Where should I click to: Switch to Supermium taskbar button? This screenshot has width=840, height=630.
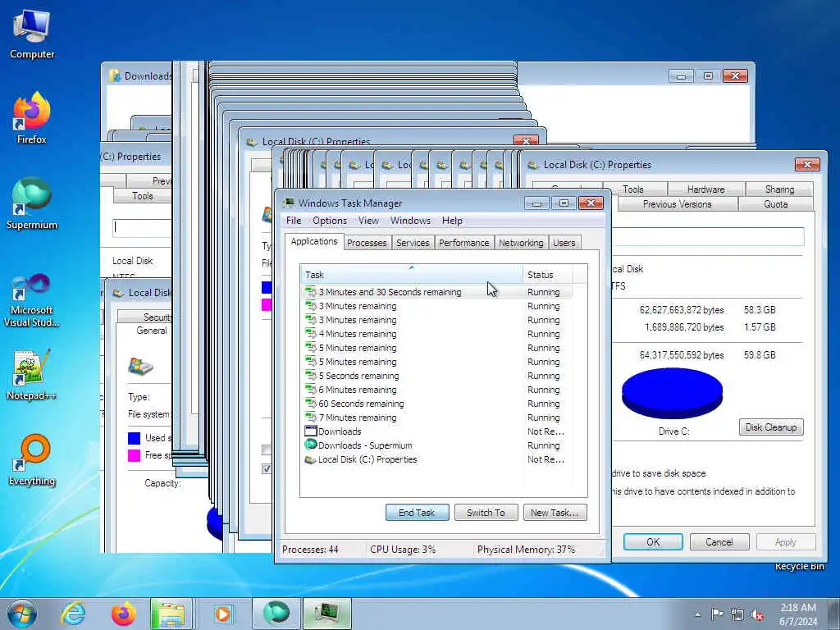pos(276,614)
